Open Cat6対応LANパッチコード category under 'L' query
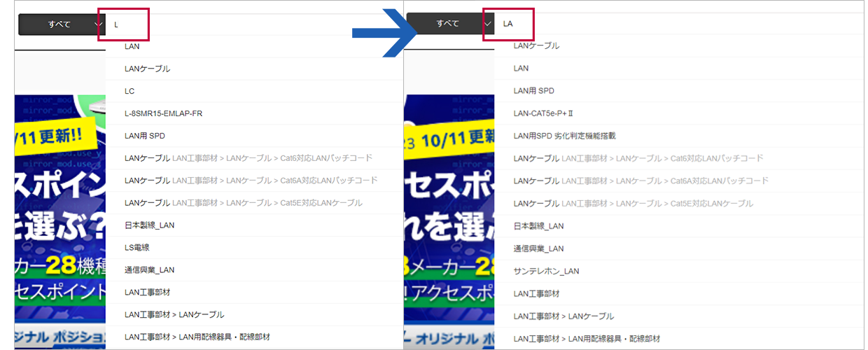 (x=248, y=158)
